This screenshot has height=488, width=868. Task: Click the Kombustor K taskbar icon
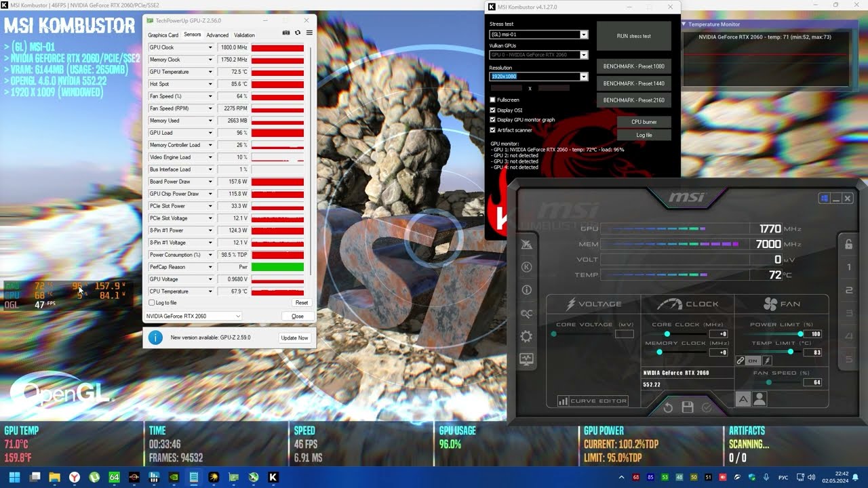[273, 477]
